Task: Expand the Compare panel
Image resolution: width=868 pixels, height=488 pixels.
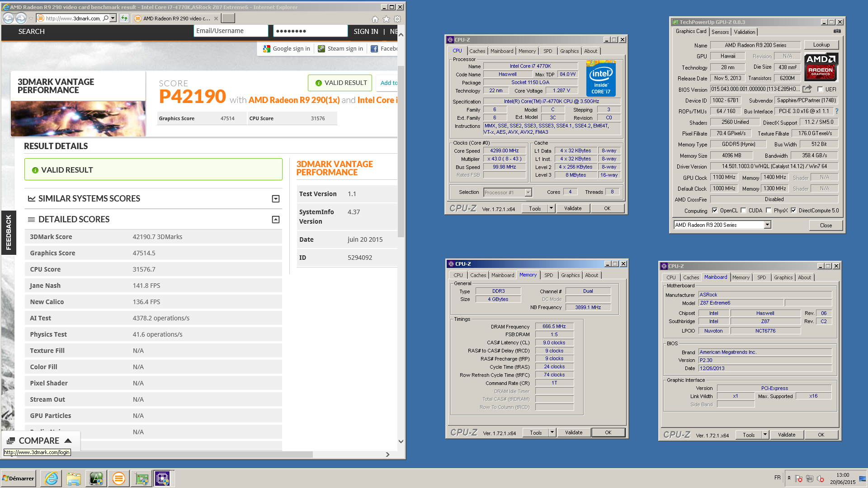Action: pos(41,441)
